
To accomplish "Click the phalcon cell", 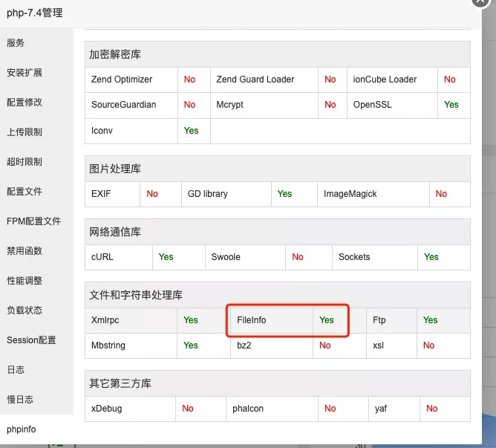I will [272, 409].
